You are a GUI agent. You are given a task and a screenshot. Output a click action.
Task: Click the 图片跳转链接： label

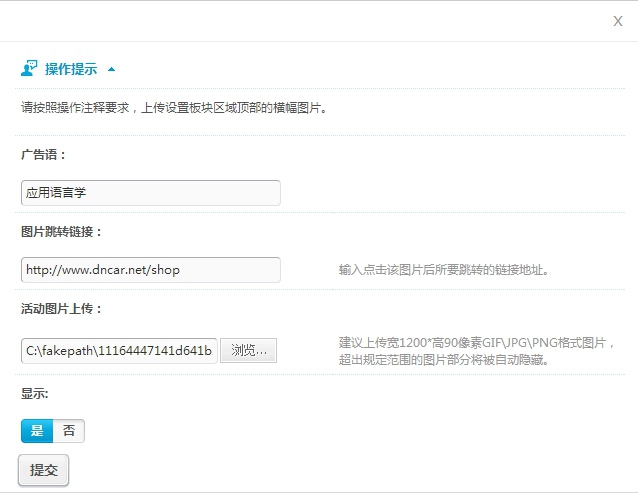click(x=61, y=231)
